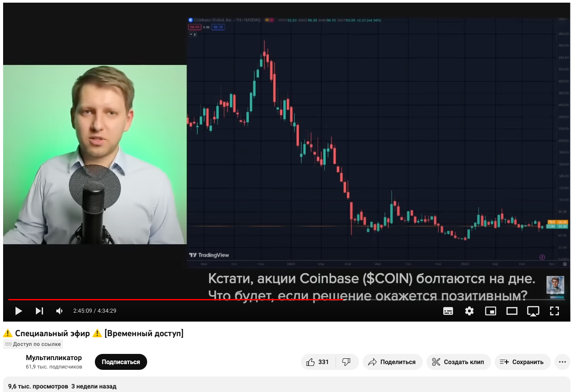This screenshot has height=392, width=574.
Task: Click Создать клип button
Action: [x=459, y=362]
